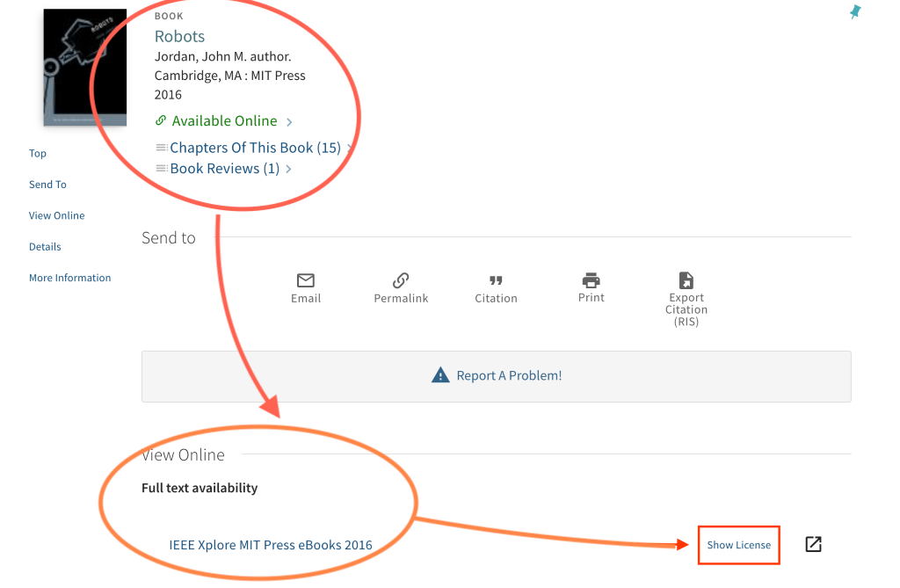Open the external link icon beside Show License

click(813, 544)
